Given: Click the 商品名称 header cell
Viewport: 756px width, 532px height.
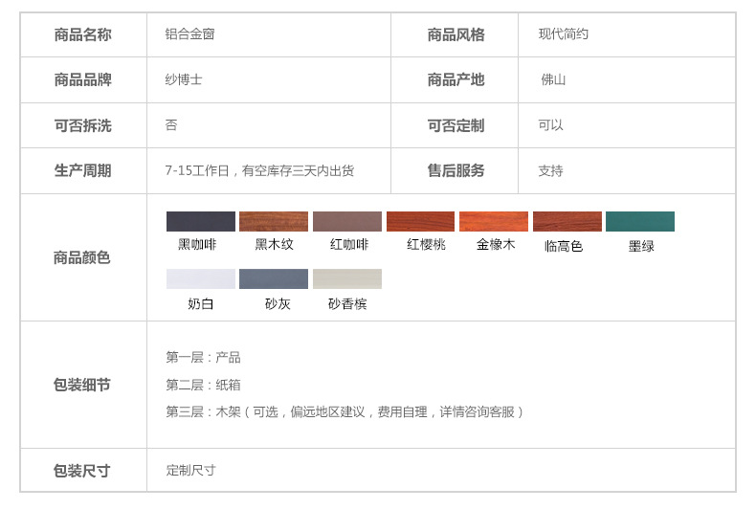Looking at the screenshot, I should (83, 34).
